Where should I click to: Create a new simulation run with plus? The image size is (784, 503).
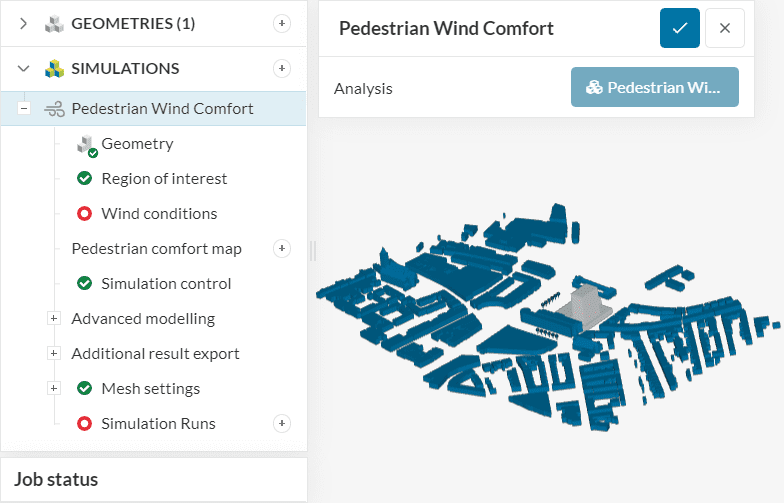pos(282,423)
